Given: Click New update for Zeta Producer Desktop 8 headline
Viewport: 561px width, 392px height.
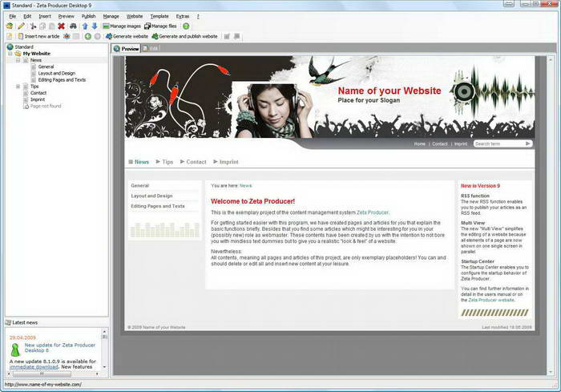Looking at the screenshot, I should pos(60,348).
